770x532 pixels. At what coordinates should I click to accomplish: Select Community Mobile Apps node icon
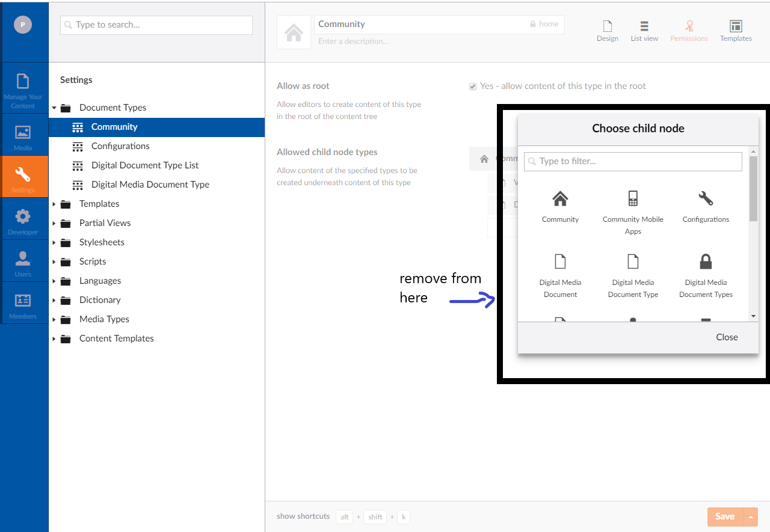click(x=633, y=199)
